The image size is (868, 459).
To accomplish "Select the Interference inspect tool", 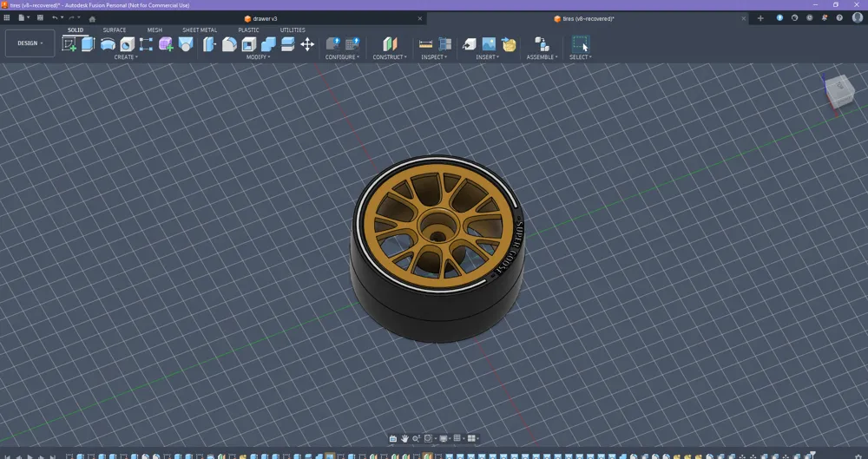I will (445, 44).
